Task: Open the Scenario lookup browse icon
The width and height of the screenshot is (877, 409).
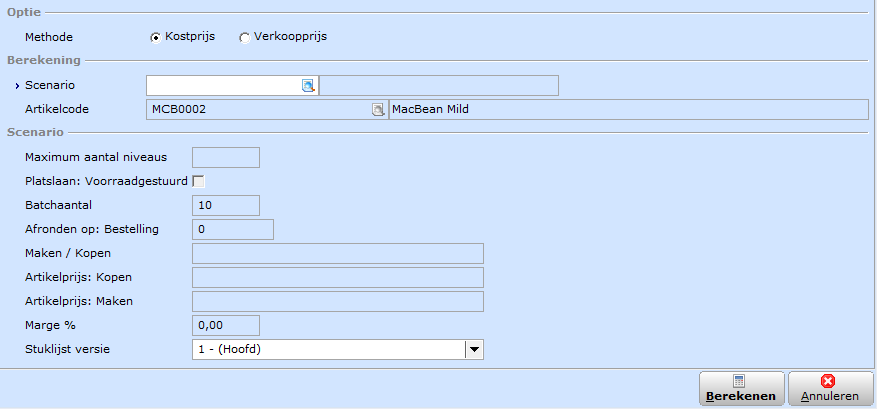Action: click(308, 86)
